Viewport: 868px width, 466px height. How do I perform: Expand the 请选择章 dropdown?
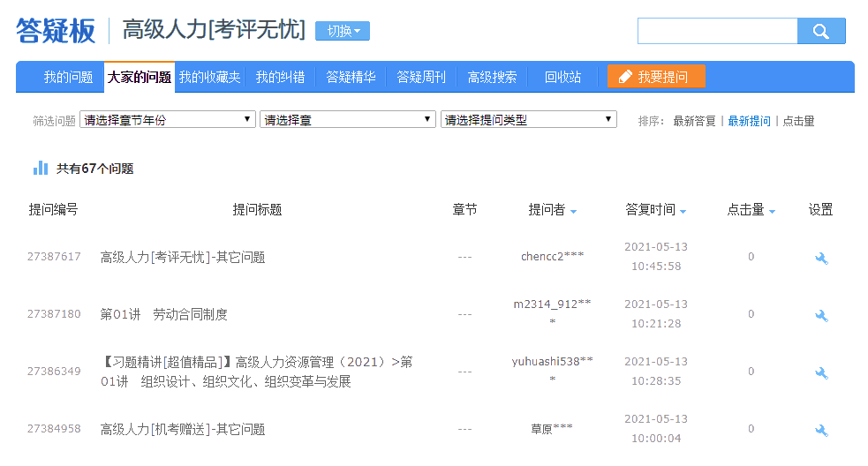348,119
